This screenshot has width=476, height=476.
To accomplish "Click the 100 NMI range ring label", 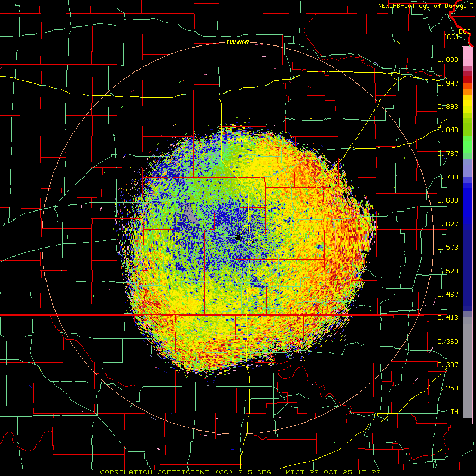I will tap(237, 42).
